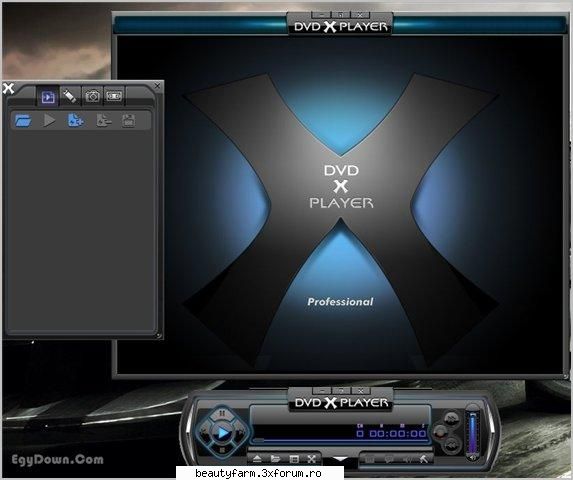573x480 pixels.
Task: Mute audio with speaker icon below volume
Action: 473,457
